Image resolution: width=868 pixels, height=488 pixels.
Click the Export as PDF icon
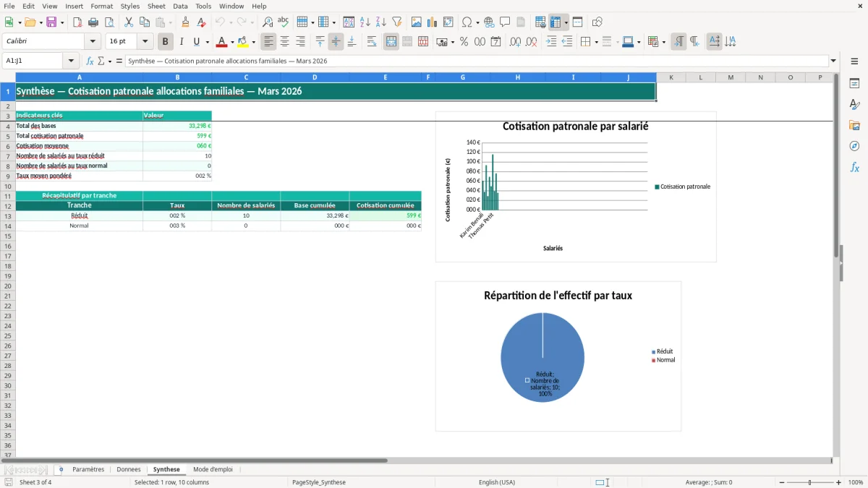(x=77, y=22)
